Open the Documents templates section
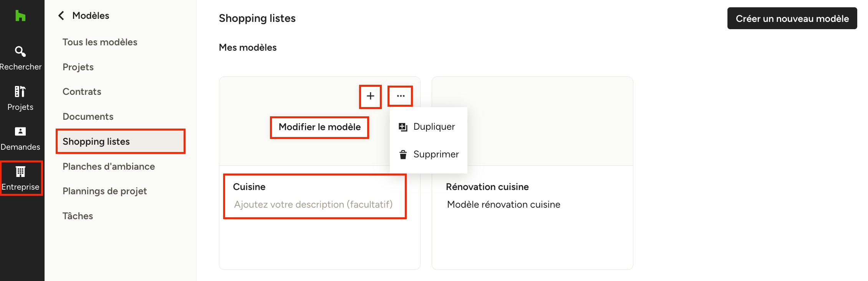The height and width of the screenshot is (281, 868). click(88, 117)
